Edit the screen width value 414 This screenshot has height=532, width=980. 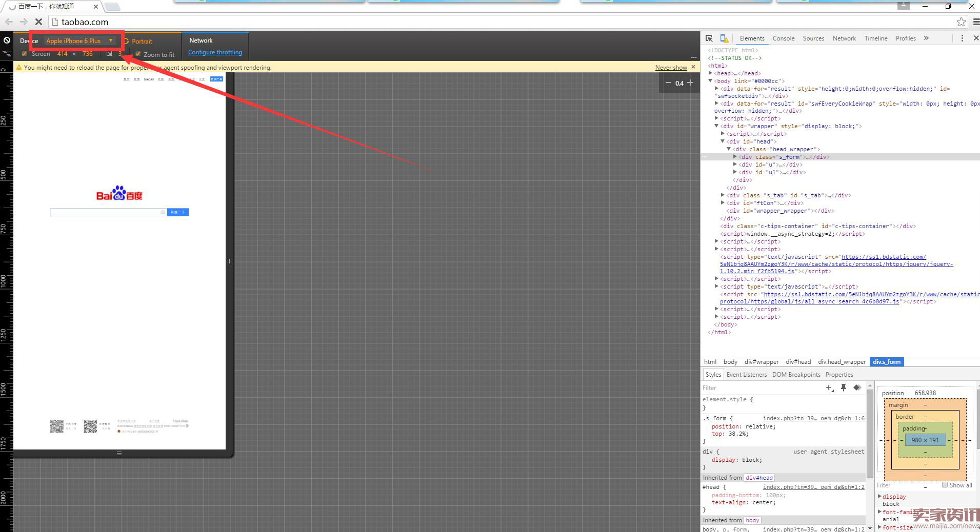[62, 54]
